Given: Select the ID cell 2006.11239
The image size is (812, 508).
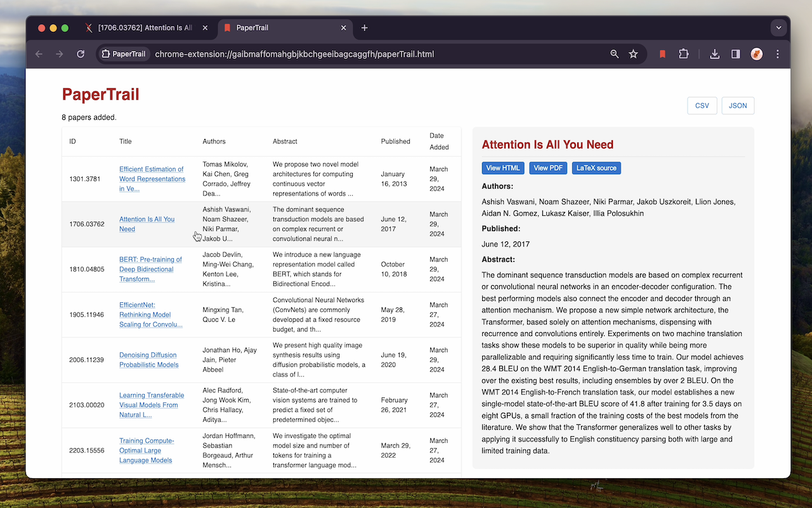Looking at the screenshot, I should click(87, 360).
